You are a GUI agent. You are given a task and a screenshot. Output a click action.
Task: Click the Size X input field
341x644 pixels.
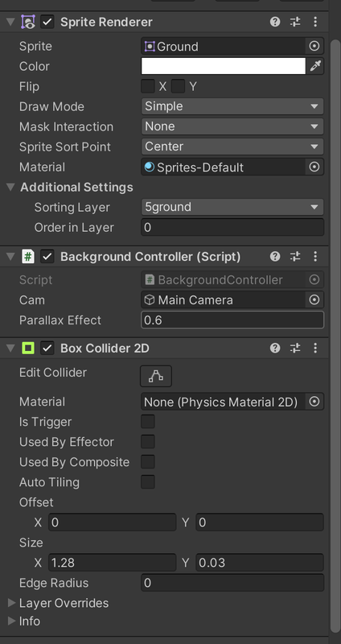click(x=113, y=563)
